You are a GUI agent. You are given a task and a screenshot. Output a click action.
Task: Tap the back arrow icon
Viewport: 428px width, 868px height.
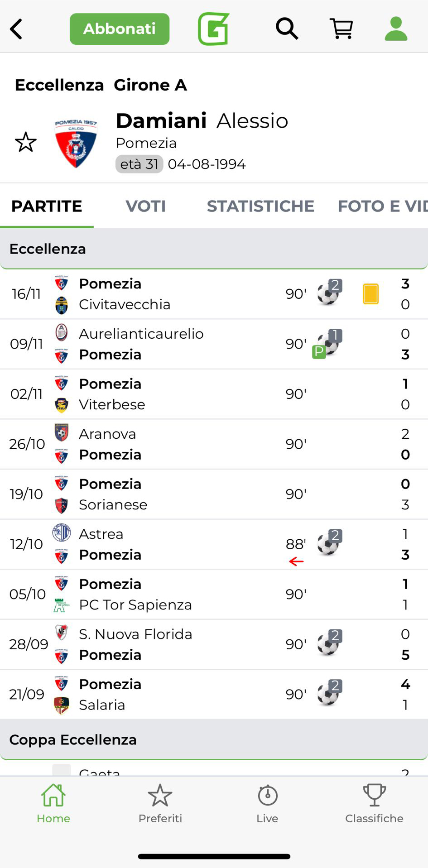pos(17,29)
